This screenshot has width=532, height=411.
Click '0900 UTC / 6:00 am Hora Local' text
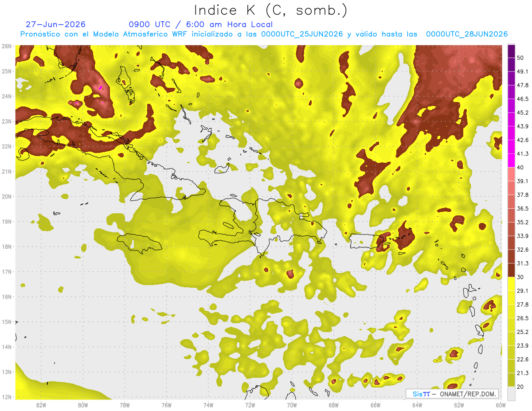pyautogui.click(x=201, y=24)
